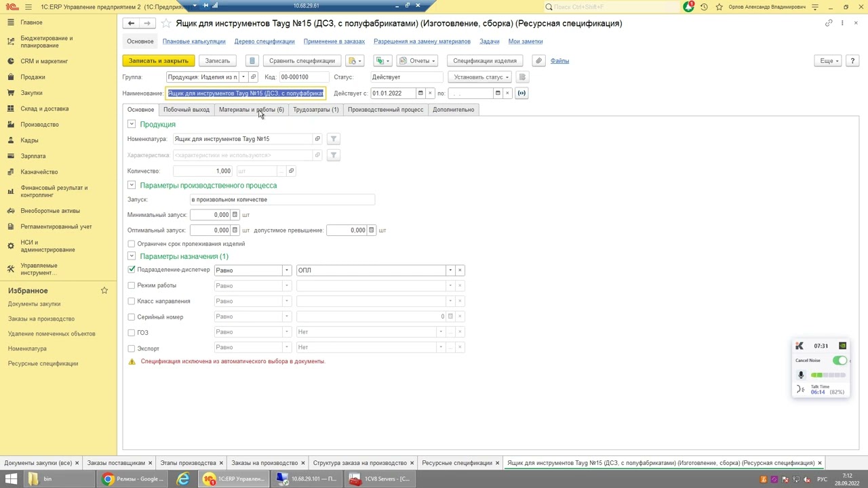Open history clock icon in top bar
Viewport: 868px width, 488px height.
pos(704,7)
